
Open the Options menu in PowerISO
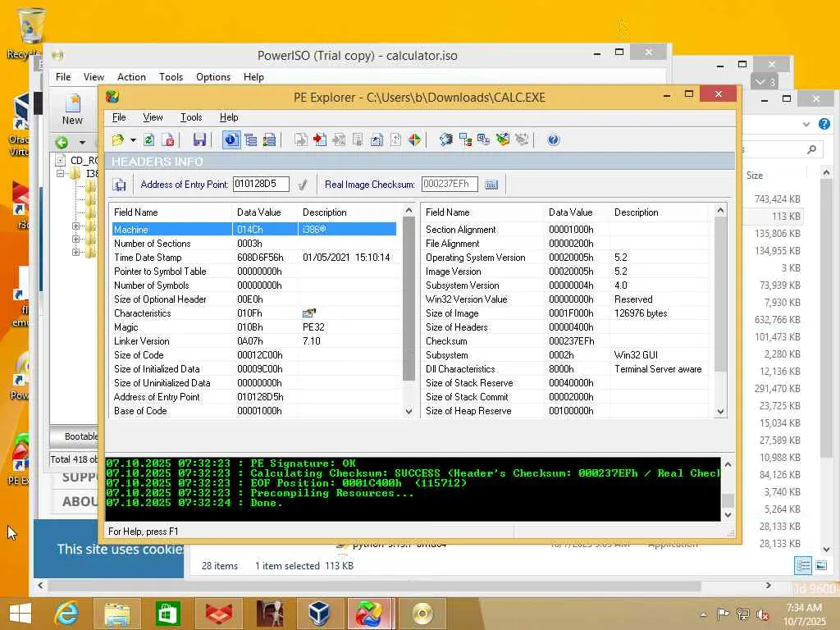[213, 77]
